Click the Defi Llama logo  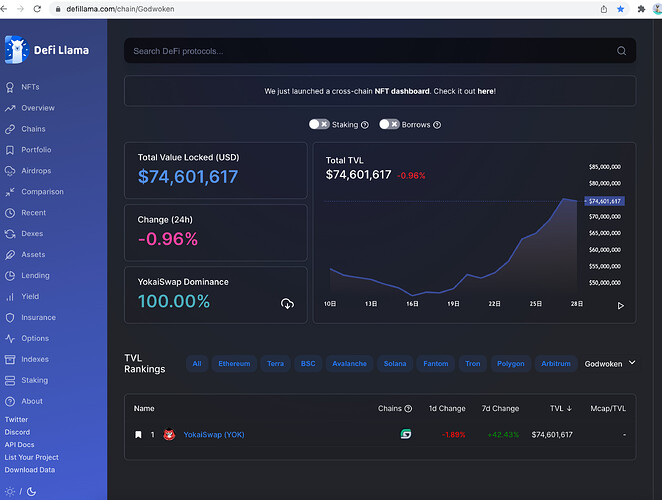47,50
